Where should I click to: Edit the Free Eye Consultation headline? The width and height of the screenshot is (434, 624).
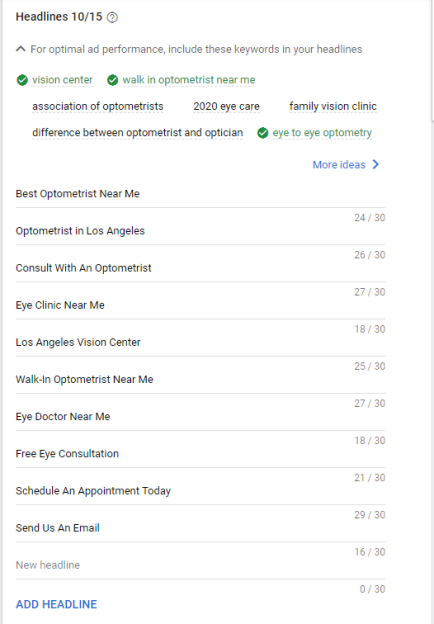tap(200, 454)
